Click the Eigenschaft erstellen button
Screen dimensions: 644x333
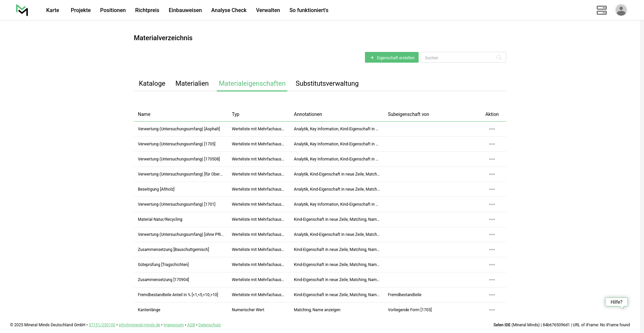click(x=391, y=57)
